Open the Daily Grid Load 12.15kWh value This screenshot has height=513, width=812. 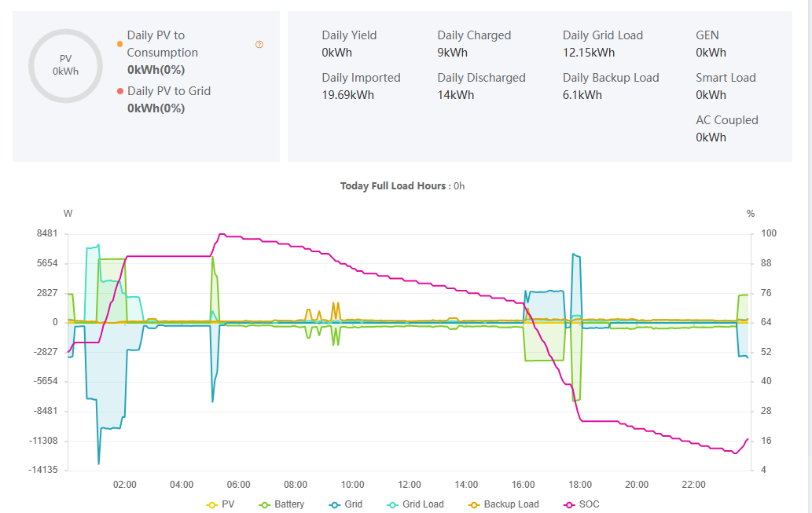point(588,53)
